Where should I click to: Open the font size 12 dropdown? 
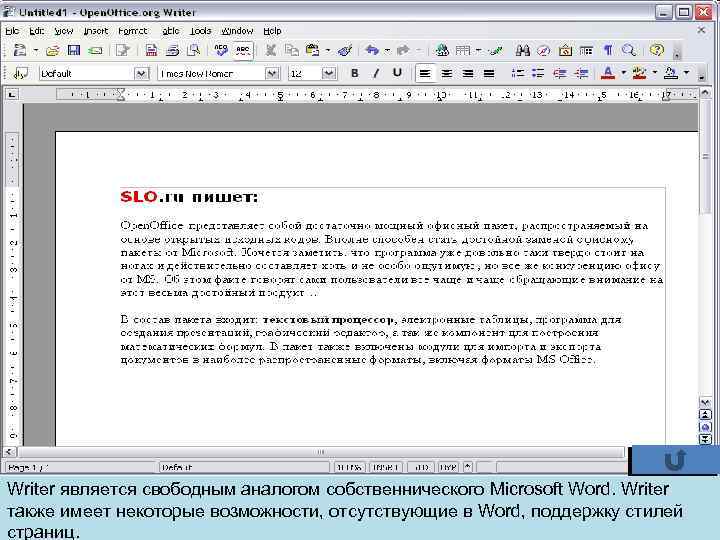click(329, 73)
